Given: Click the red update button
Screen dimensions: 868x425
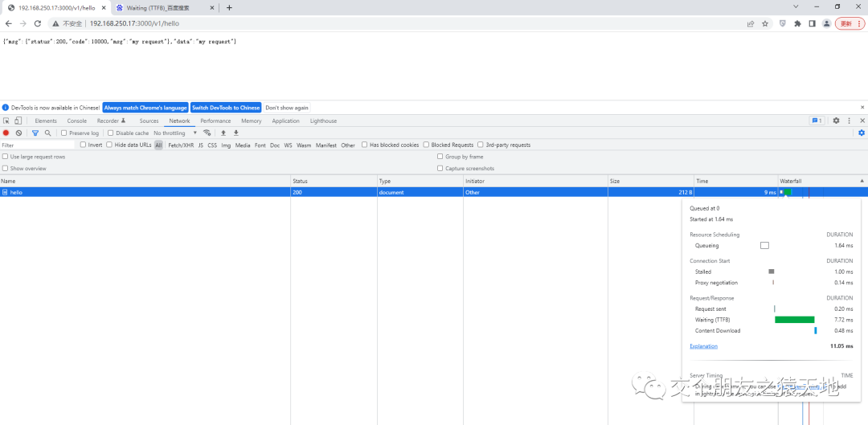Looking at the screenshot, I should coord(850,24).
